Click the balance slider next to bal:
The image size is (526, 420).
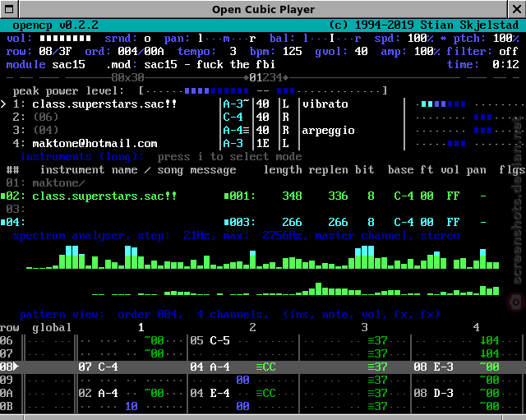[332, 39]
